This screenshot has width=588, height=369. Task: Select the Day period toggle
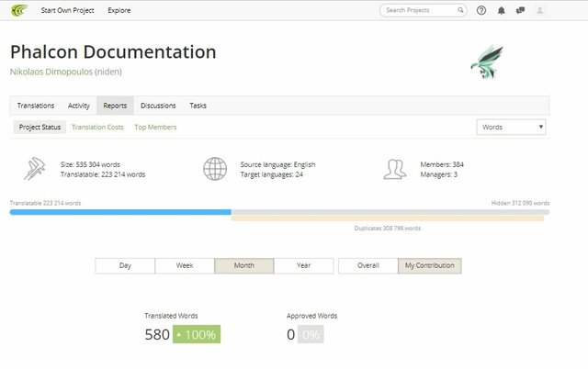[125, 265]
